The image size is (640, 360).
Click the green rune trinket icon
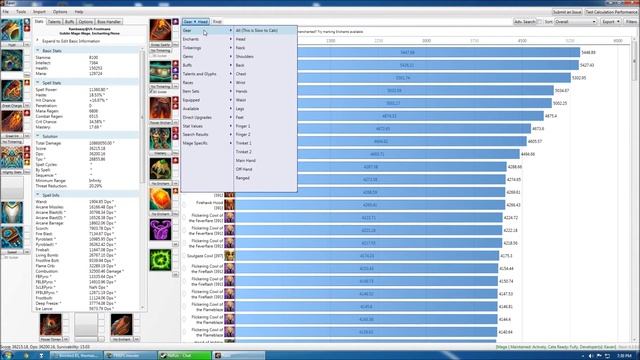click(x=160, y=260)
